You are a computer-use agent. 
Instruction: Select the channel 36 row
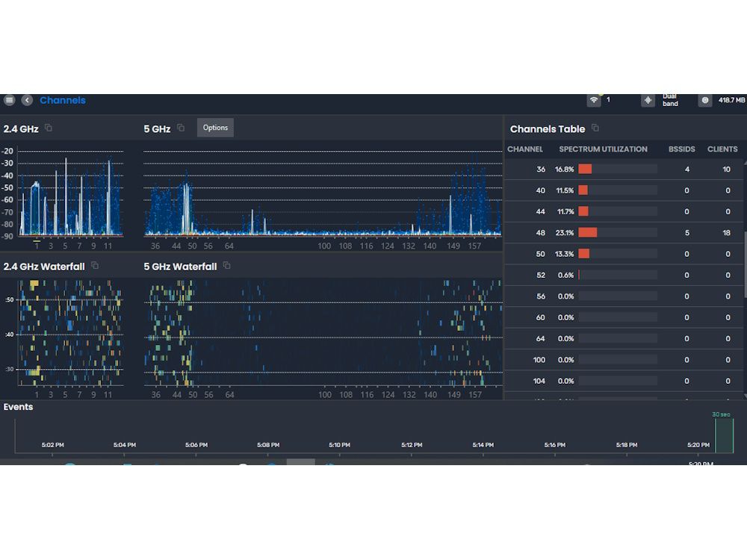[x=624, y=169]
